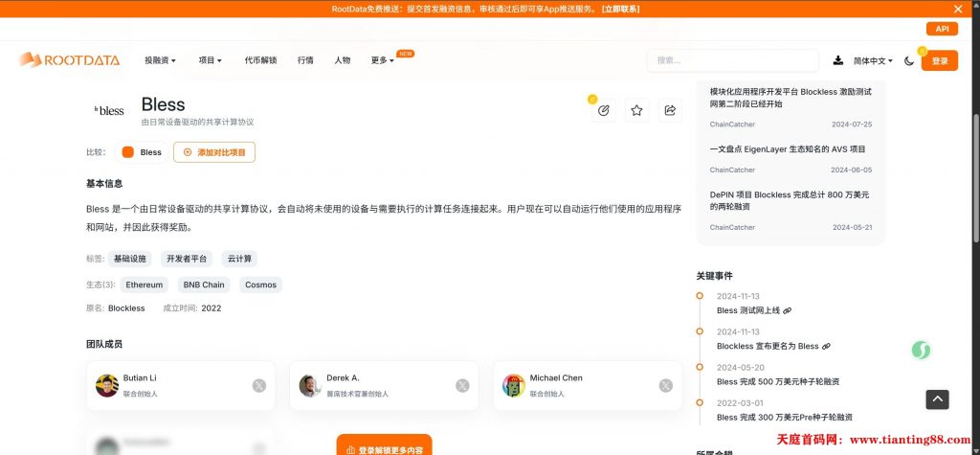Select the Cosmos ecosystem tag

pos(260,284)
